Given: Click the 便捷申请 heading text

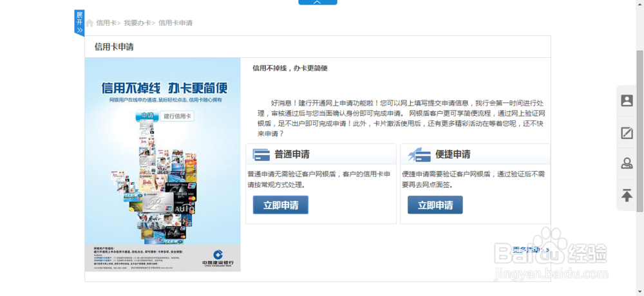Looking at the screenshot, I should [453, 155].
